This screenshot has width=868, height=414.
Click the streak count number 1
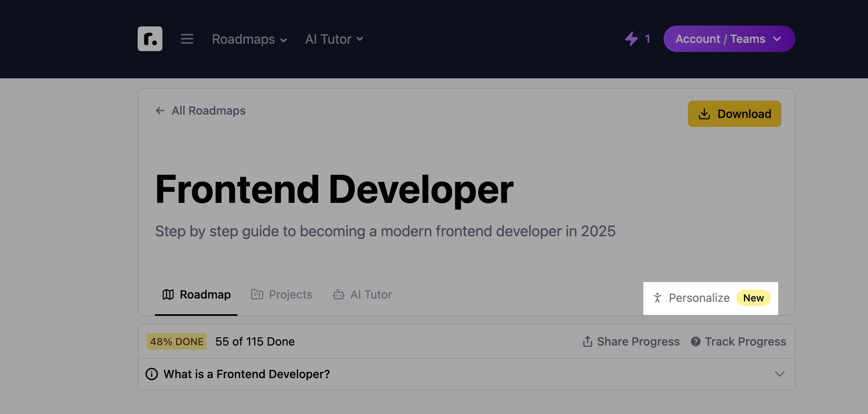coord(647,39)
